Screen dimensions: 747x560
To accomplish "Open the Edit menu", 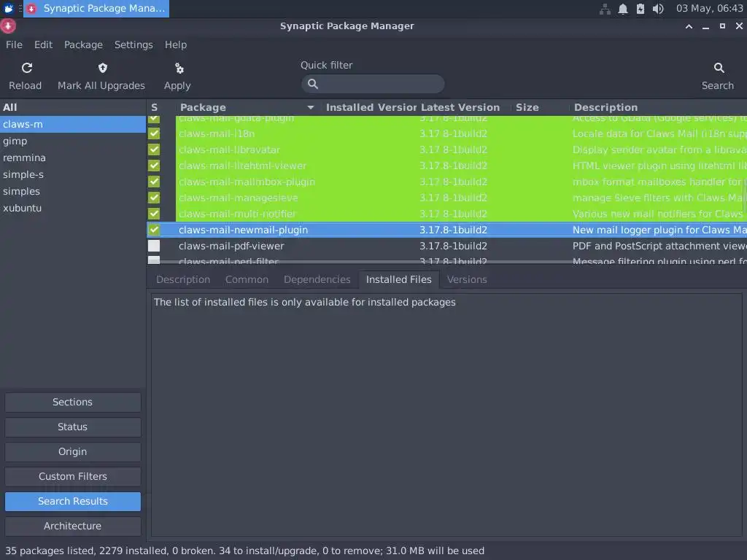I will coord(43,44).
